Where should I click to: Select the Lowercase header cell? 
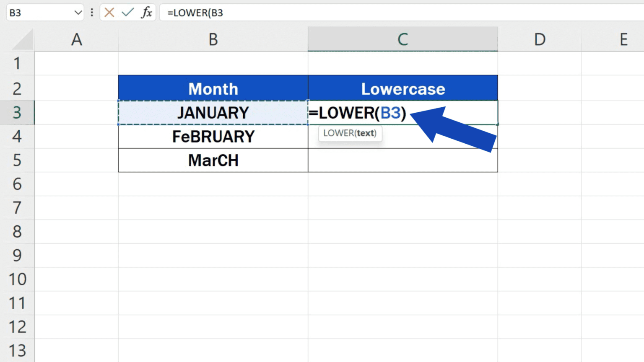click(x=402, y=88)
